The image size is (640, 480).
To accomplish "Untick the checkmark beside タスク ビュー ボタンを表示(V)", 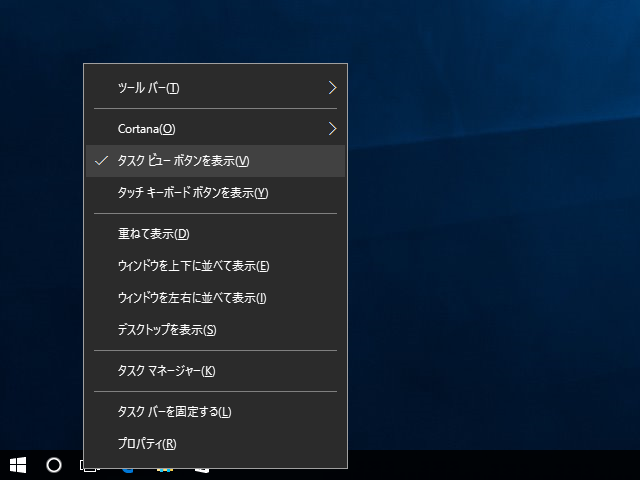I will (x=101, y=161).
